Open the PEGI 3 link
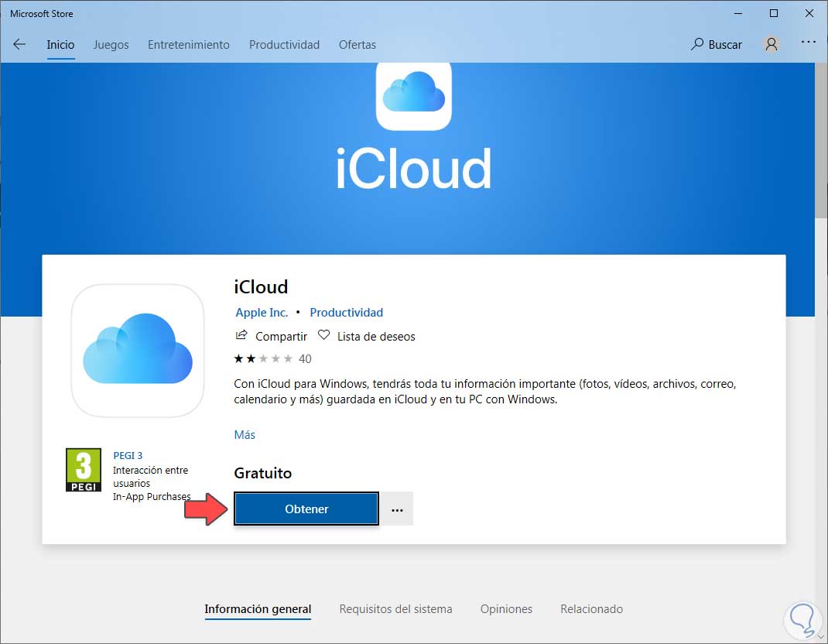 pos(128,455)
